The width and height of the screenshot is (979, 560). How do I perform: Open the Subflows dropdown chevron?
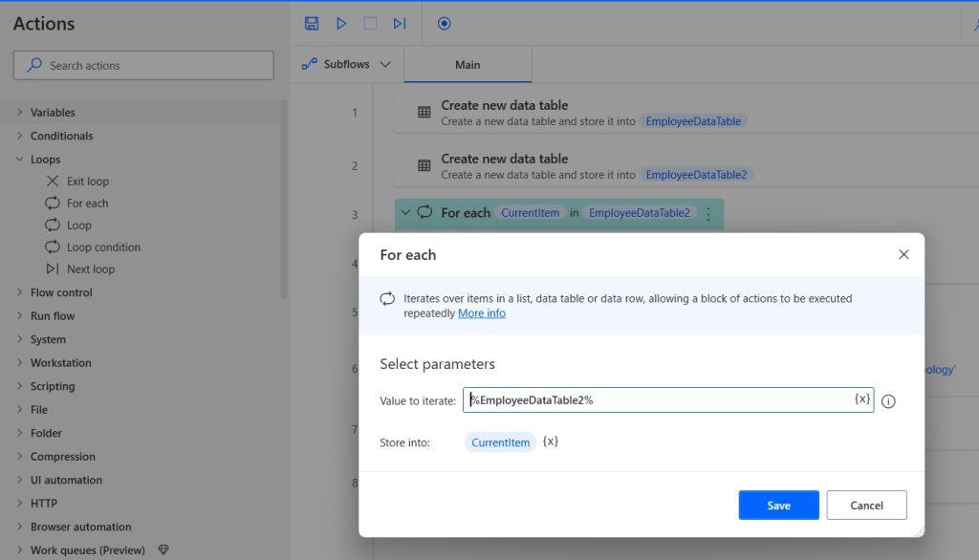click(x=385, y=64)
